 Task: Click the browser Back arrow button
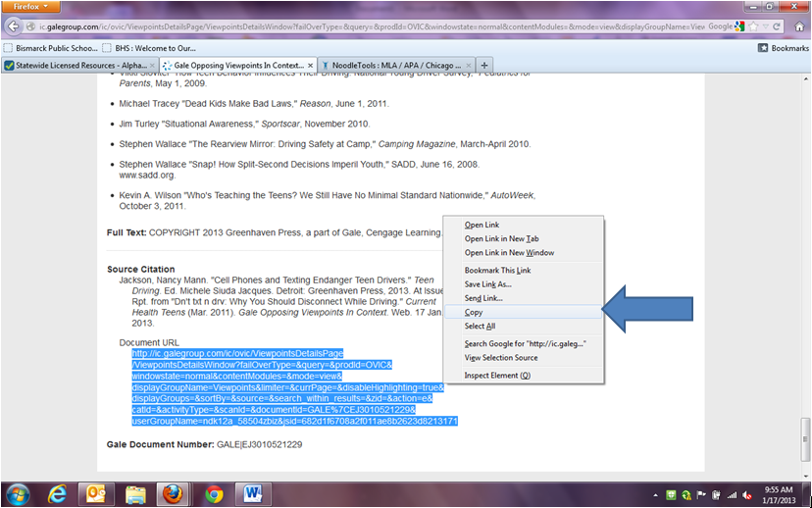pyautogui.click(x=14, y=25)
